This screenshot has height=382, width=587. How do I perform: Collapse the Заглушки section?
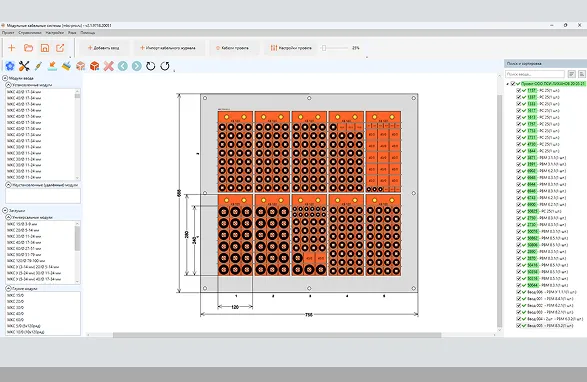[x=5, y=210]
